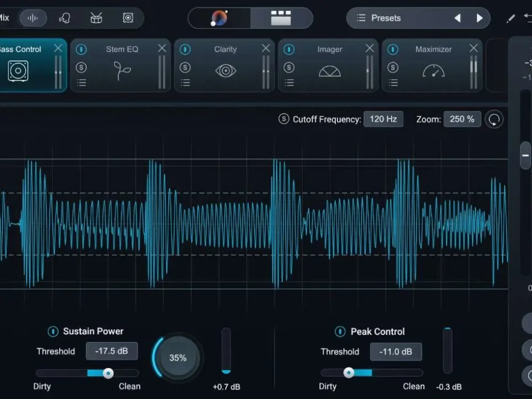Select the vocal head icon in stem selector
The width and height of the screenshot is (532, 399).
click(x=64, y=18)
